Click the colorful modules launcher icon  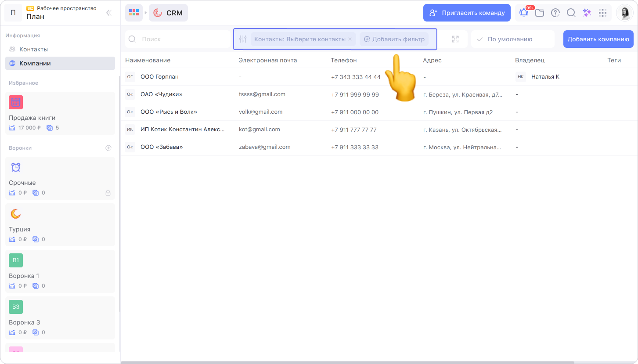[x=134, y=13]
